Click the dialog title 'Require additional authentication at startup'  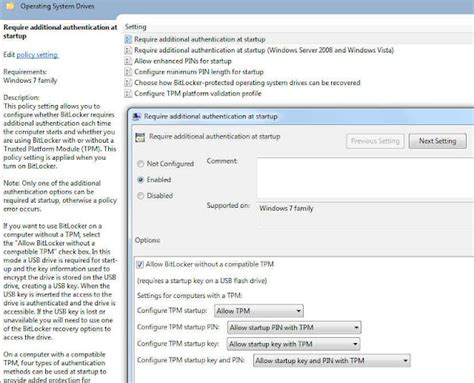[x=211, y=116]
